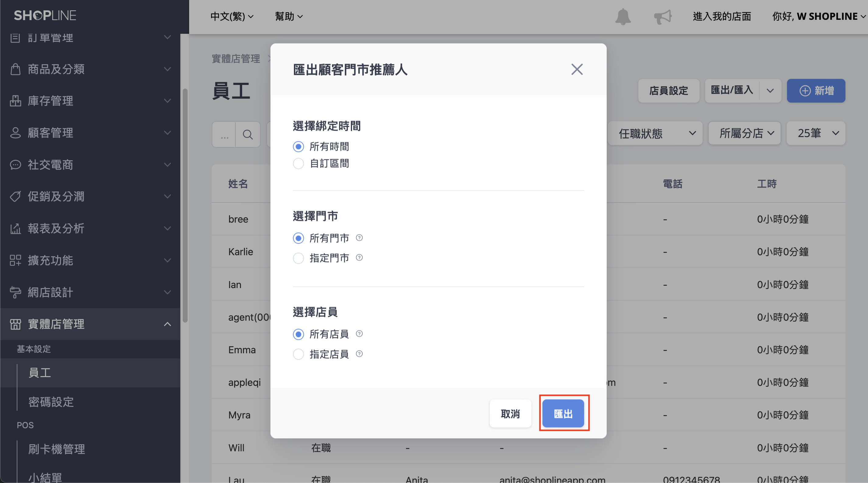Click employee name Will
The image size is (868, 483).
pyautogui.click(x=236, y=448)
